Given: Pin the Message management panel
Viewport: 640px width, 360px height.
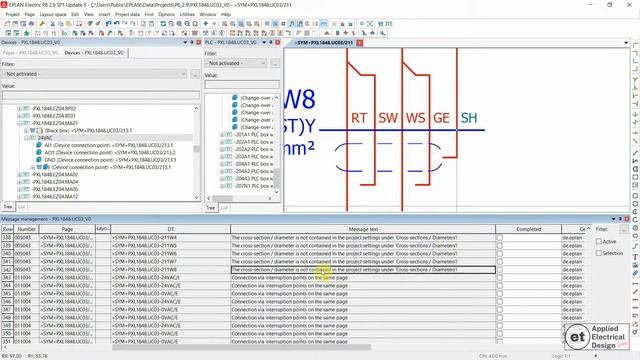Looking at the screenshot, I should tap(620, 219).
